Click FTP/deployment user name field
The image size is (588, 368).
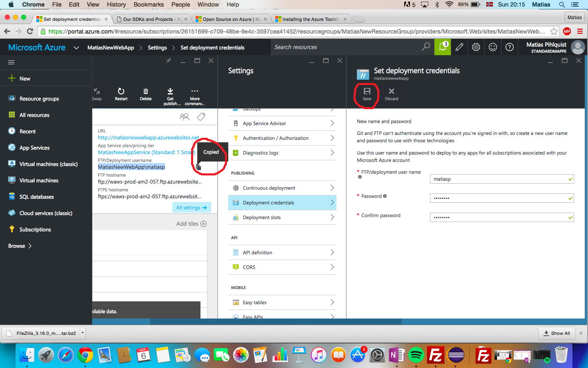502,179
